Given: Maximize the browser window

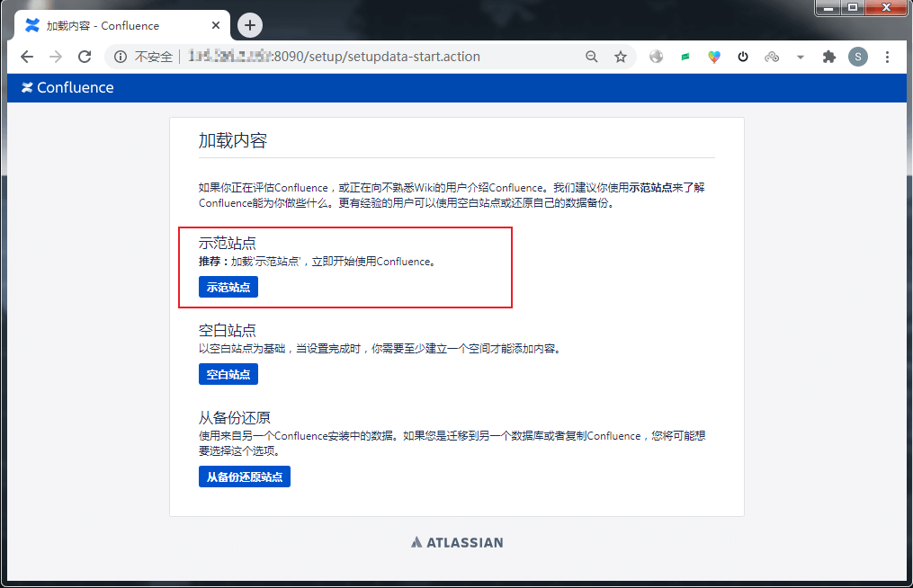Looking at the screenshot, I should pyautogui.click(x=853, y=7).
